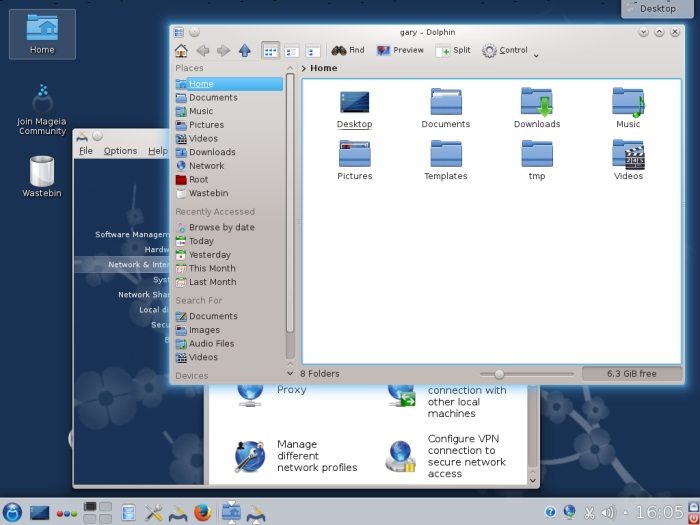Open the Control menu in Dolphin

505,50
